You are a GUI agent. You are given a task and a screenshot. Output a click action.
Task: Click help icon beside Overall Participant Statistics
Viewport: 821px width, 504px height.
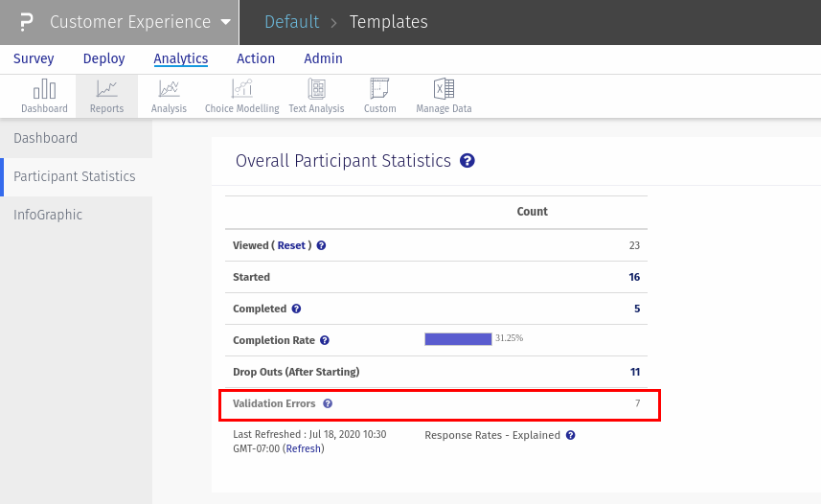(468, 161)
